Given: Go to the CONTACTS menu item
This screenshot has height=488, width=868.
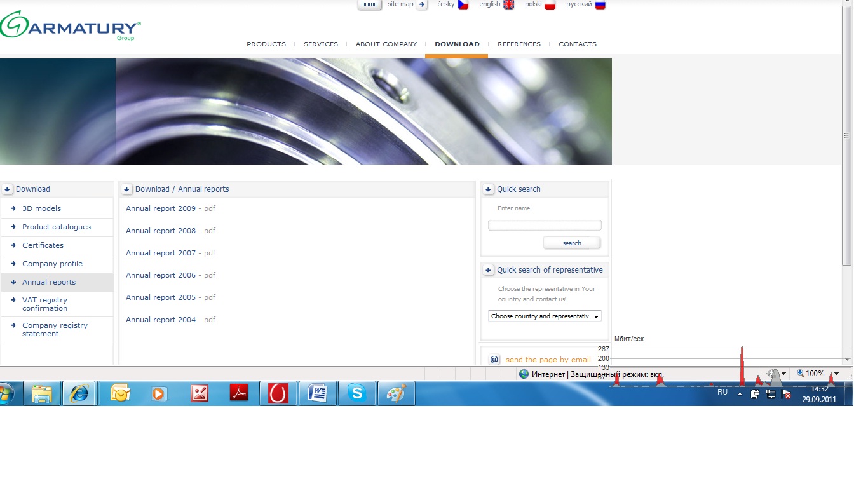Looking at the screenshot, I should coord(577,44).
